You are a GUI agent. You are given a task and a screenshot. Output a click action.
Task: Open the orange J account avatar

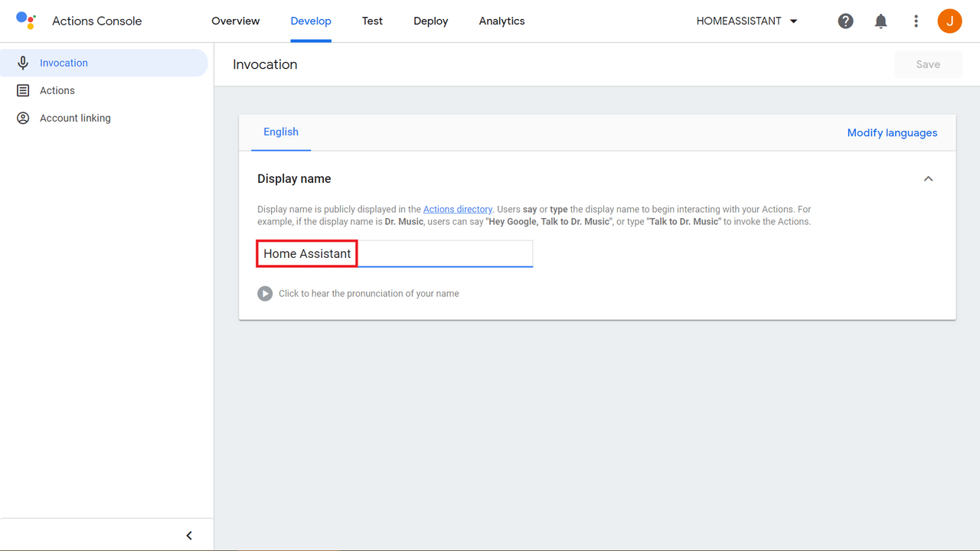point(949,21)
